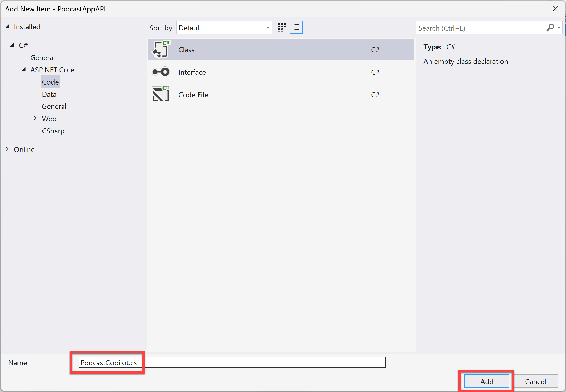Switch to small icons grid view
This screenshot has width=566, height=392.
281,28
